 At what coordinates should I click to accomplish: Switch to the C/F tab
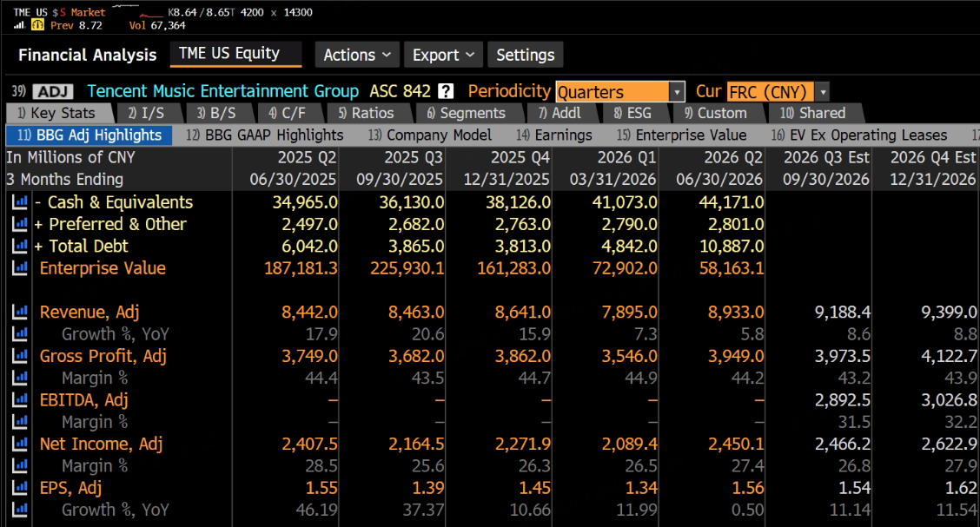click(291, 113)
